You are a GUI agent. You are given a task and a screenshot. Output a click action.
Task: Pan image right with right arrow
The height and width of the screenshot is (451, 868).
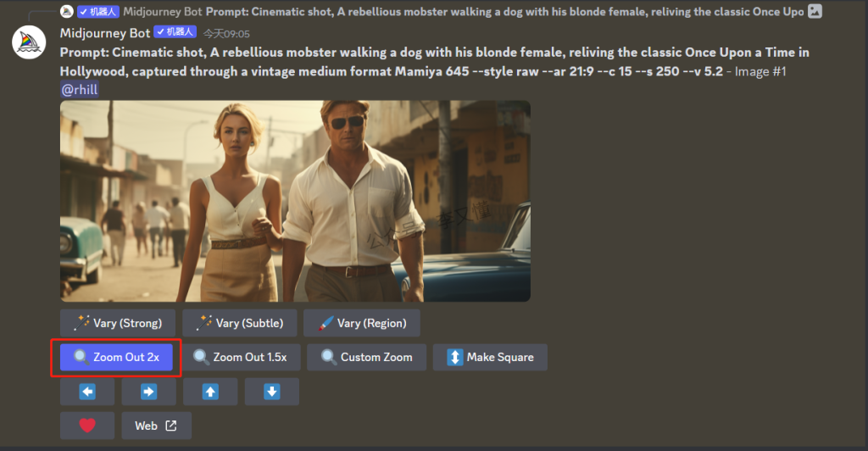tap(149, 392)
